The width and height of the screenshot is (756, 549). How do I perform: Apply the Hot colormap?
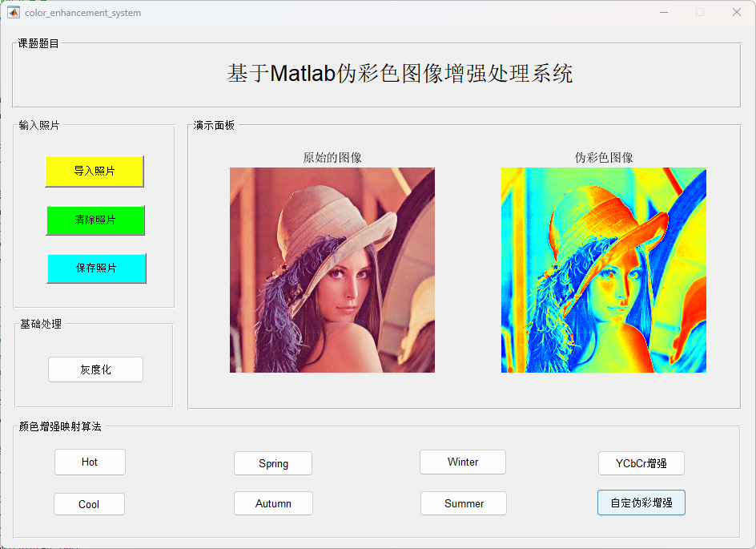click(90, 462)
